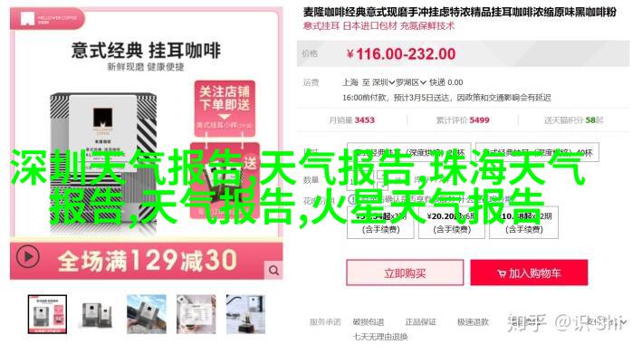Select the 意式经典挂耳 20杯 flavor option
Viewport: 642px width, 364px height.
pyautogui.click(x=409, y=153)
